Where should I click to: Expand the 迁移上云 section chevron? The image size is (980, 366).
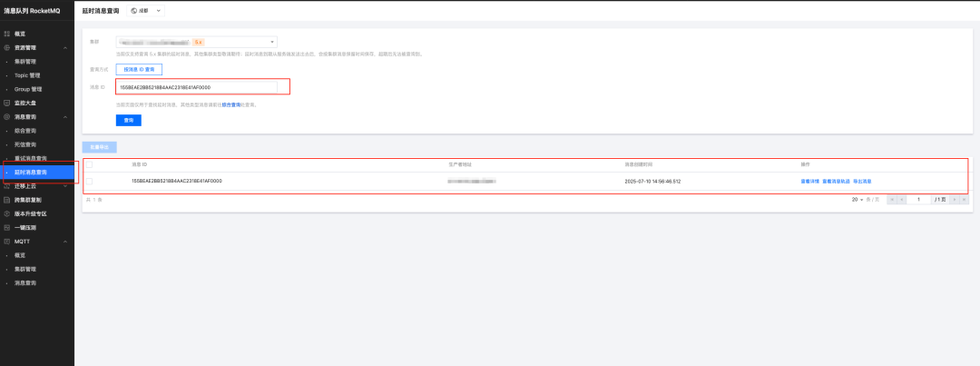[65, 186]
